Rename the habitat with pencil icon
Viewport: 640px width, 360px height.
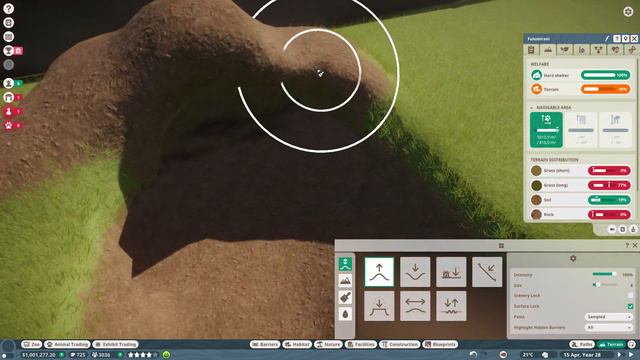pos(607,39)
